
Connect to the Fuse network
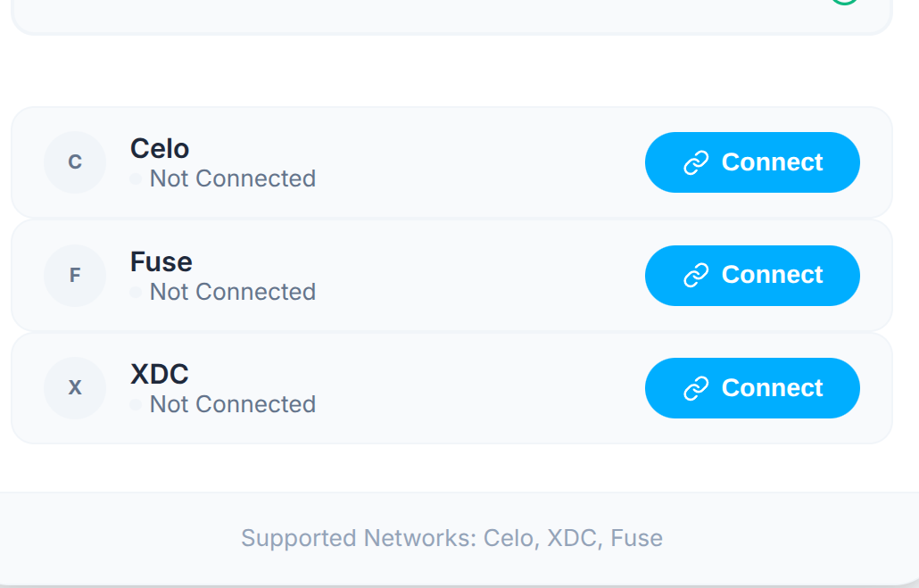752,275
